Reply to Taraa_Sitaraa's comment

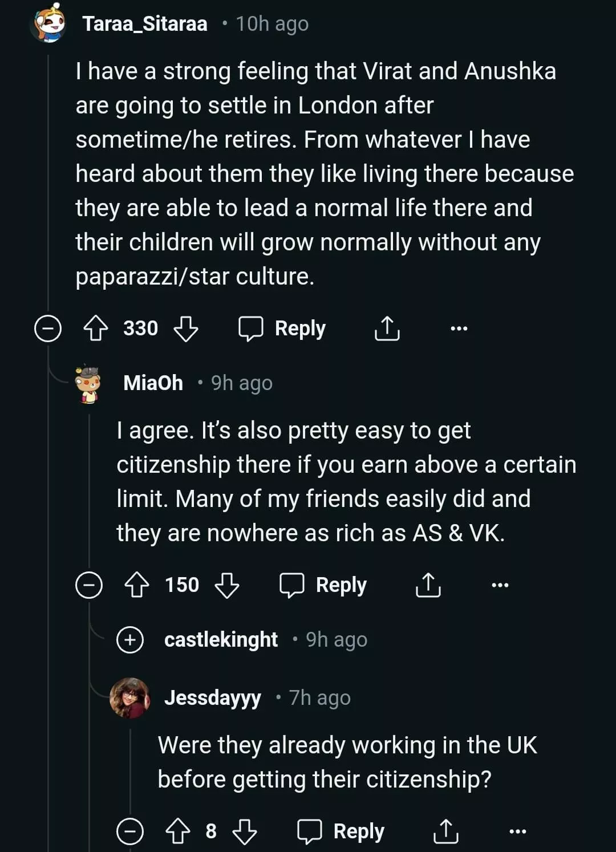282,328
